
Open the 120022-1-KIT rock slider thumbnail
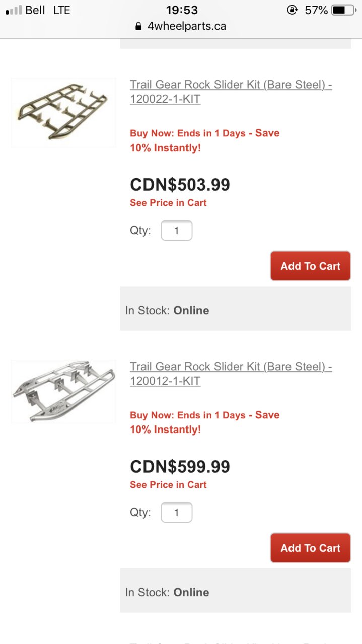63,112
